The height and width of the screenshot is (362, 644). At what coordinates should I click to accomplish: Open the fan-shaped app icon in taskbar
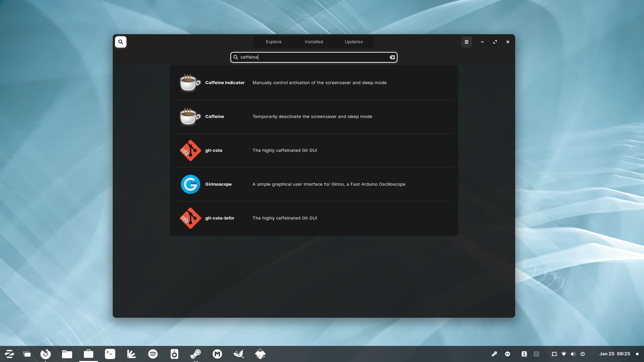pos(131,354)
